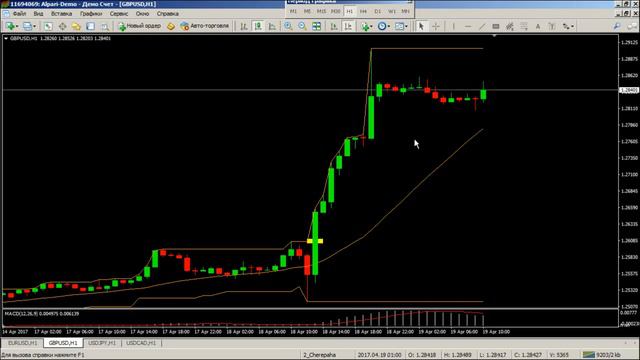Switch to the EURUSD,H1 chart tab
This screenshot has width=640, height=360.
(22, 343)
